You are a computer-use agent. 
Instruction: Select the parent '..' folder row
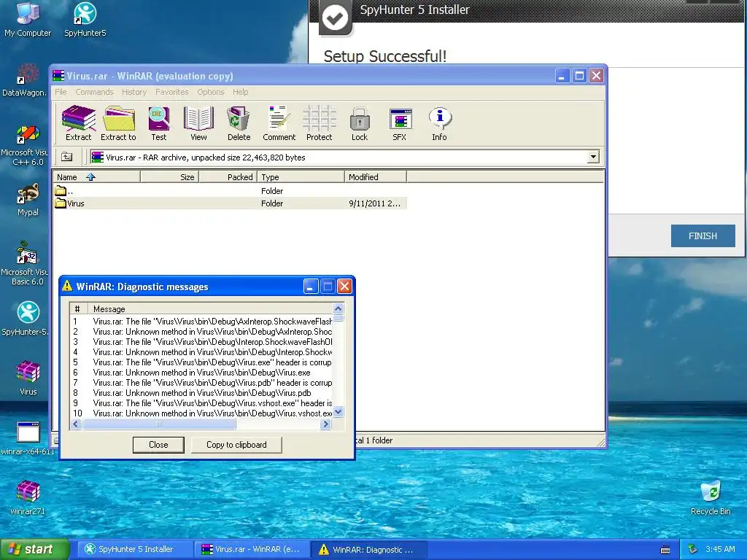[x=230, y=191]
